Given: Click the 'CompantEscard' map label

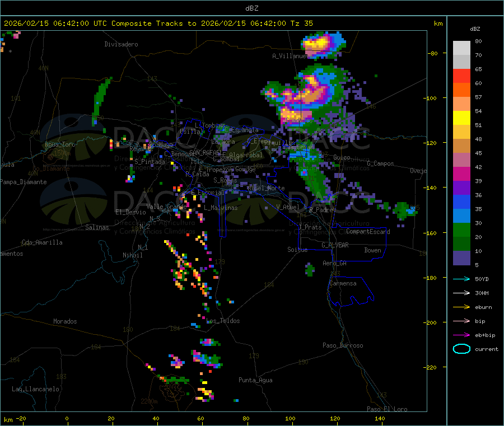Looking at the screenshot, I should click(368, 232).
